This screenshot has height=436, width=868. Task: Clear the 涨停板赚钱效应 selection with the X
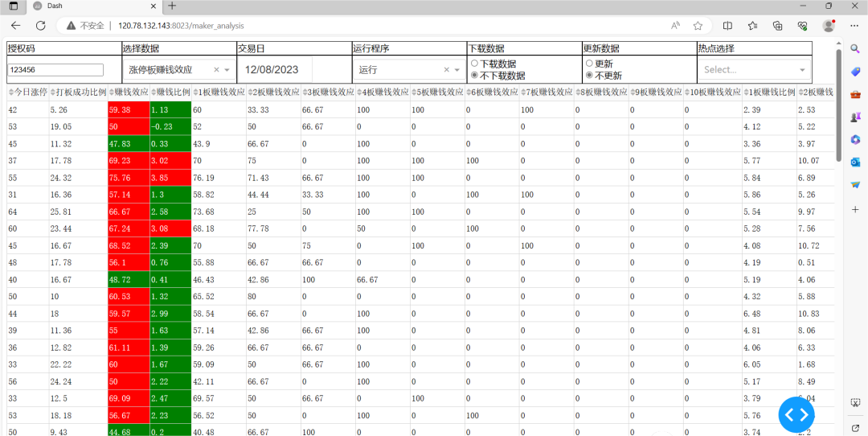(216, 70)
